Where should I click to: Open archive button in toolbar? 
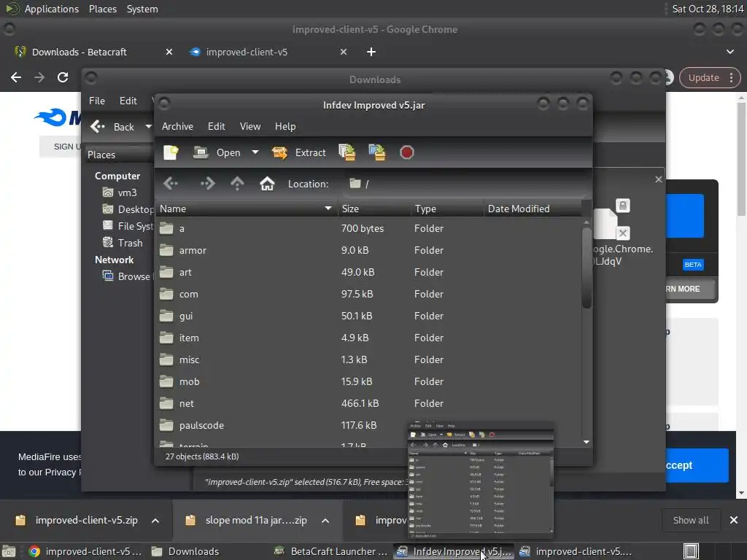pos(217,152)
